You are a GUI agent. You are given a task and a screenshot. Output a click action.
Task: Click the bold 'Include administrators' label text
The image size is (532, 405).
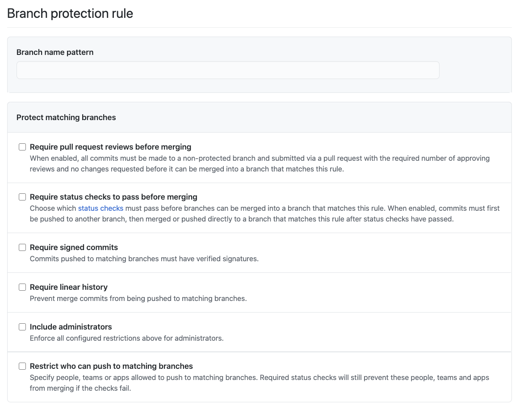pyautogui.click(x=71, y=327)
